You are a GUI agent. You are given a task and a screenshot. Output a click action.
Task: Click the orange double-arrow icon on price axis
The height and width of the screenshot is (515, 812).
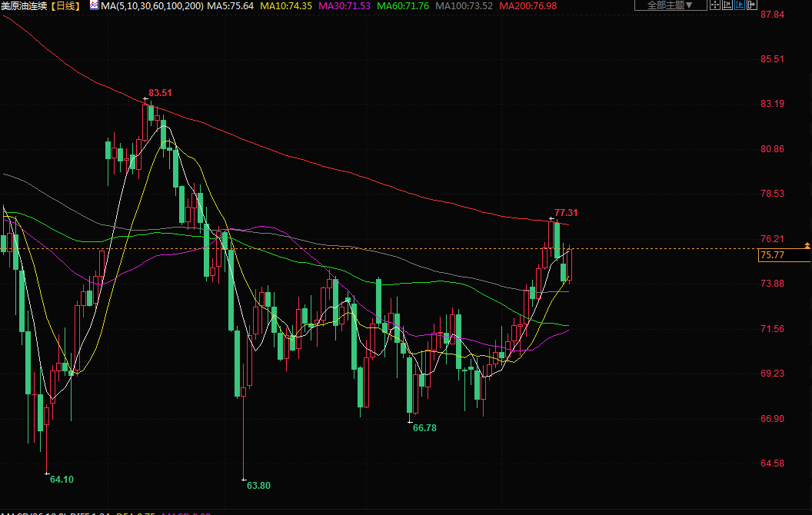807,245
